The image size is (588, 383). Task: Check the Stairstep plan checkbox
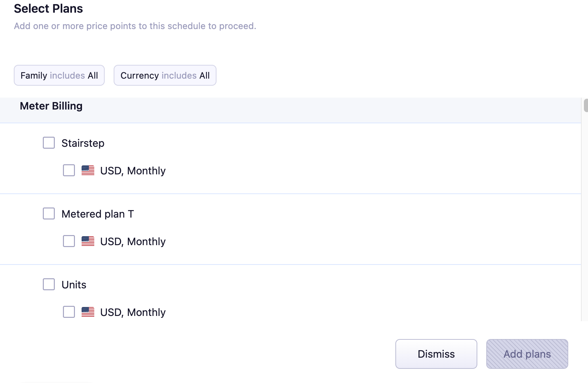pos(49,143)
